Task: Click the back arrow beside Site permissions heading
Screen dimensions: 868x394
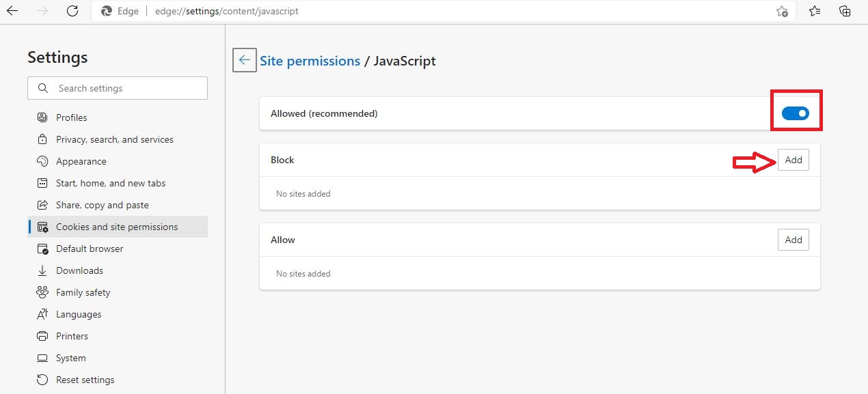Action: 244,60
